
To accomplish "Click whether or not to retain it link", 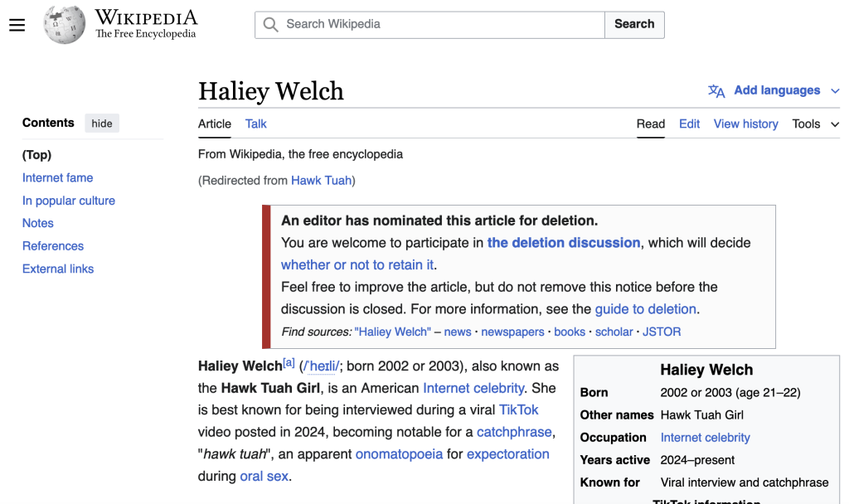I will pos(357,264).
